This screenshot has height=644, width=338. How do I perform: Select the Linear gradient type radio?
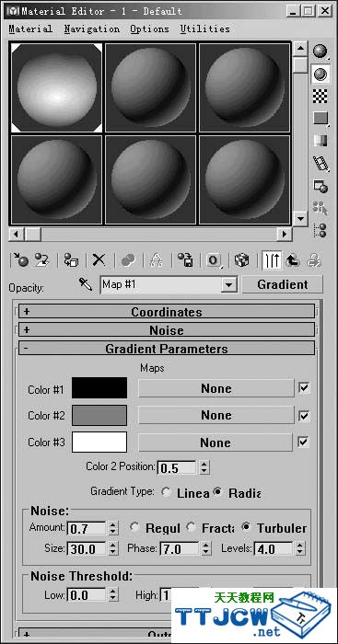pyautogui.click(x=167, y=492)
